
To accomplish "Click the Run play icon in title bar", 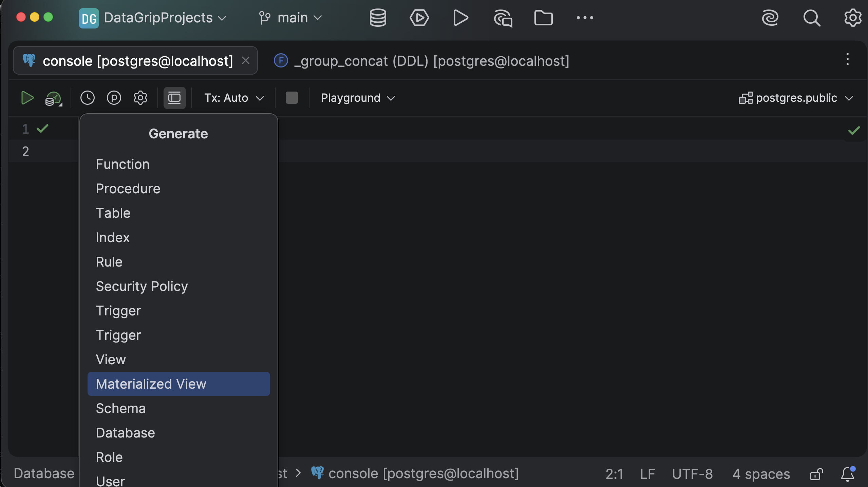I will pos(460,18).
